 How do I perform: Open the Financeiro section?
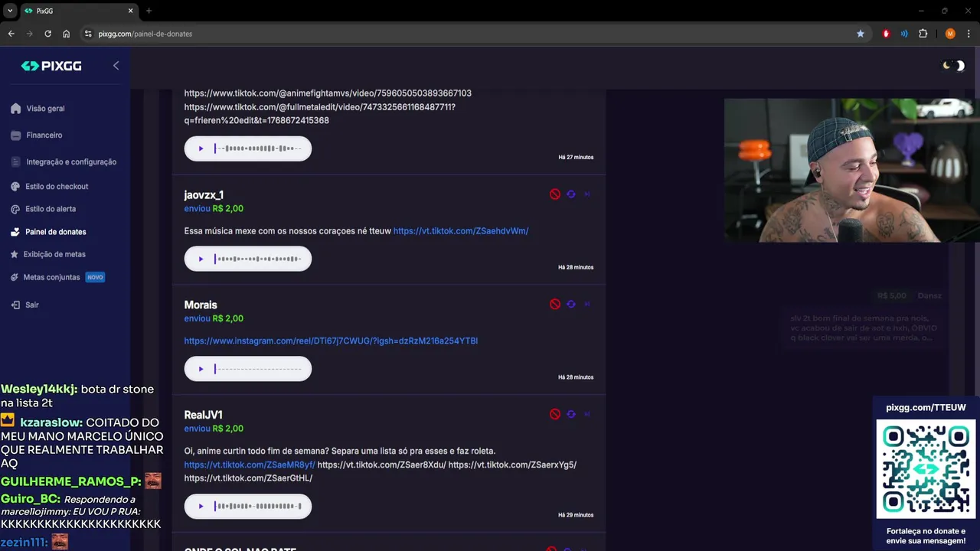point(44,135)
